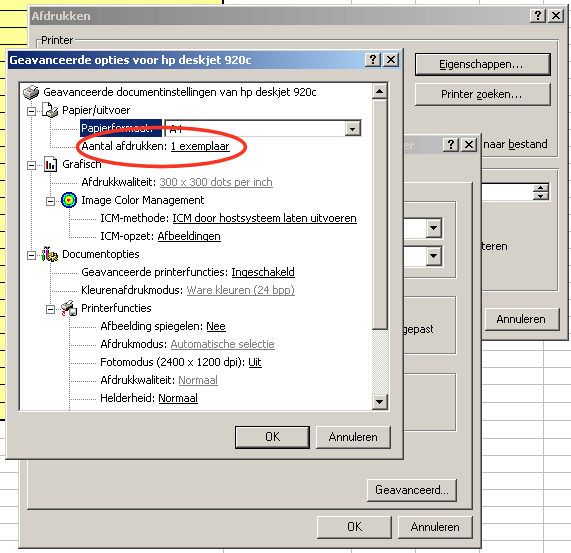Click '300 x 300 dots per inch' value
This screenshot has width=571, height=553.
coord(216,182)
